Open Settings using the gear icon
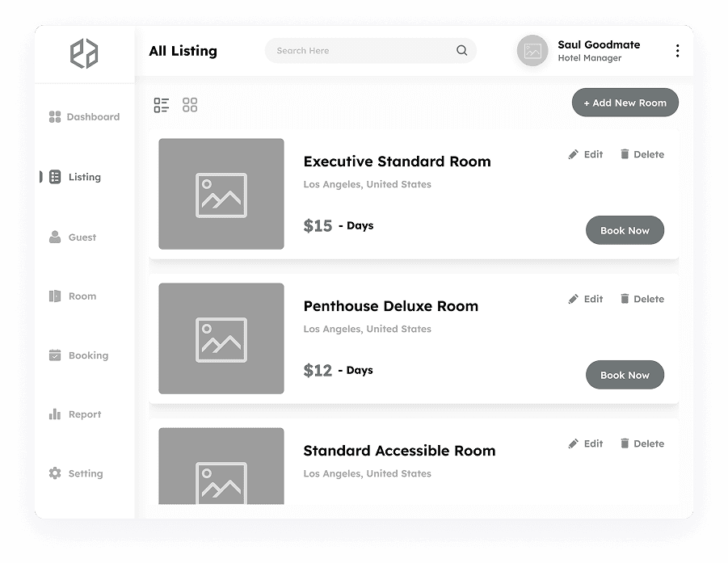 (54, 473)
